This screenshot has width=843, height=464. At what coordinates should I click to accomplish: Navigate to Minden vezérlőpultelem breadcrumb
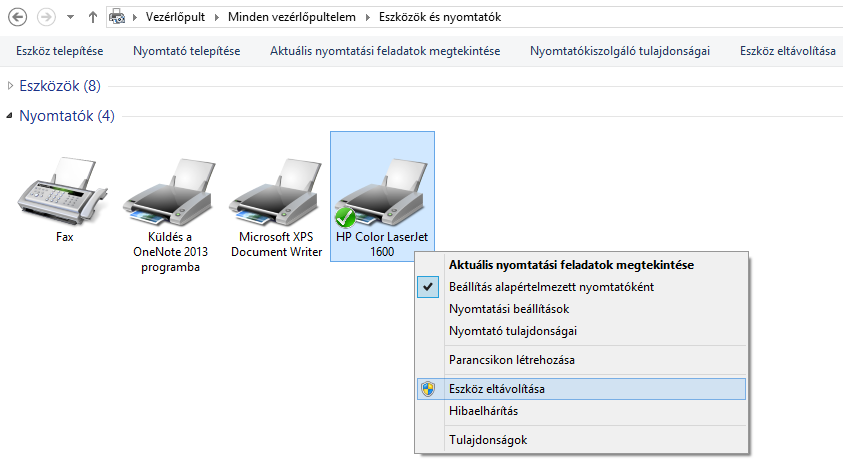[292, 17]
